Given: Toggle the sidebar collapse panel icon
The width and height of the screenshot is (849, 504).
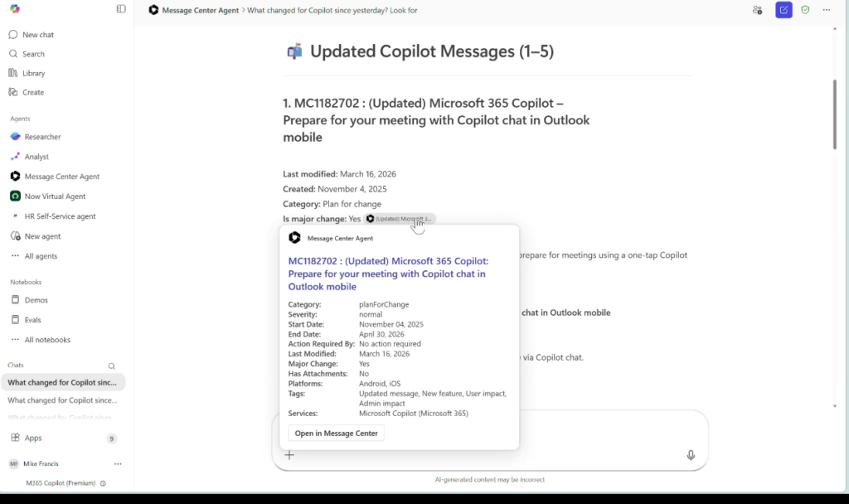Looking at the screenshot, I should (x=121, y=9).
